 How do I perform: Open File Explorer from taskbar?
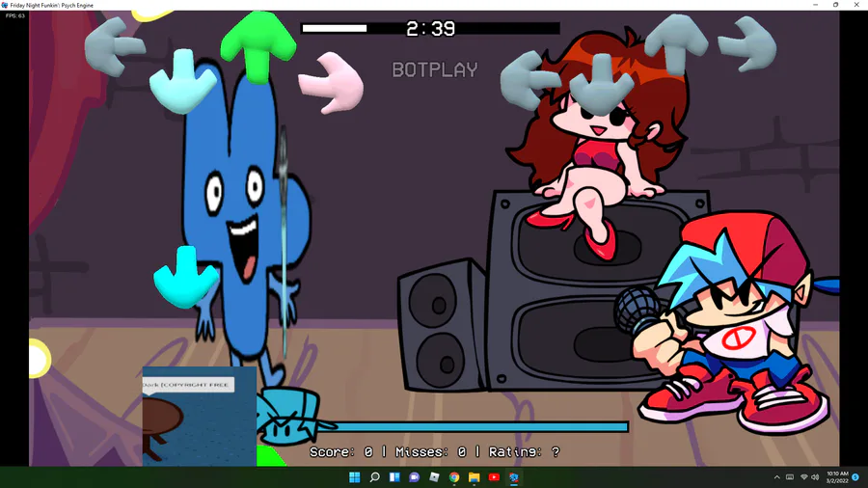[x=474, y=477]
